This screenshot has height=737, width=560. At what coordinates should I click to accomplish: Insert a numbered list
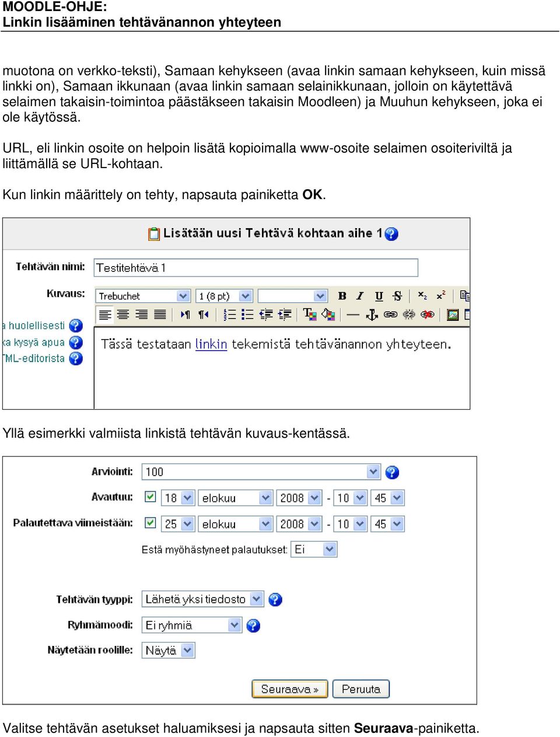click(230, 315)
